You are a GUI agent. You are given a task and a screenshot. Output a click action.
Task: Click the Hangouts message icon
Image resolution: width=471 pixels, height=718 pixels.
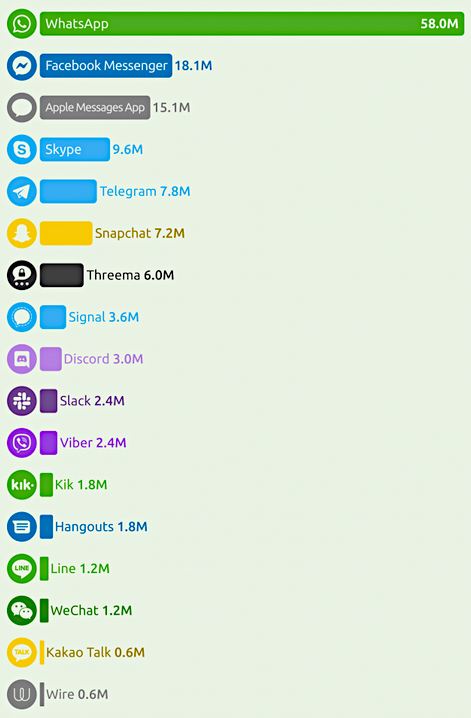22,527
